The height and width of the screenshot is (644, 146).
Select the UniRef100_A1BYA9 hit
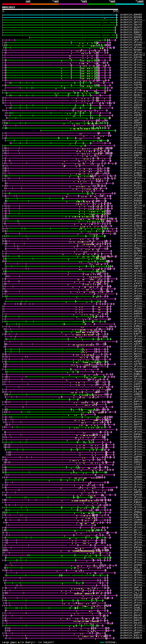click(x=131, y=105)
